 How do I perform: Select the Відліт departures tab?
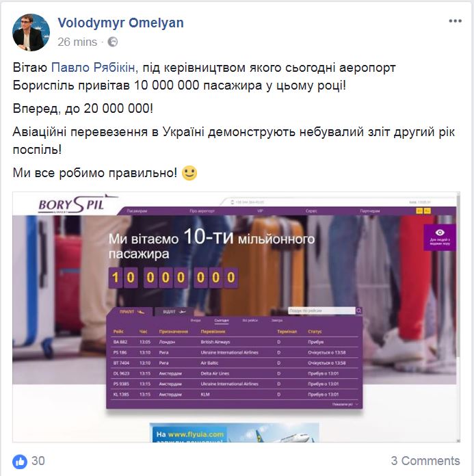[174, 312]
